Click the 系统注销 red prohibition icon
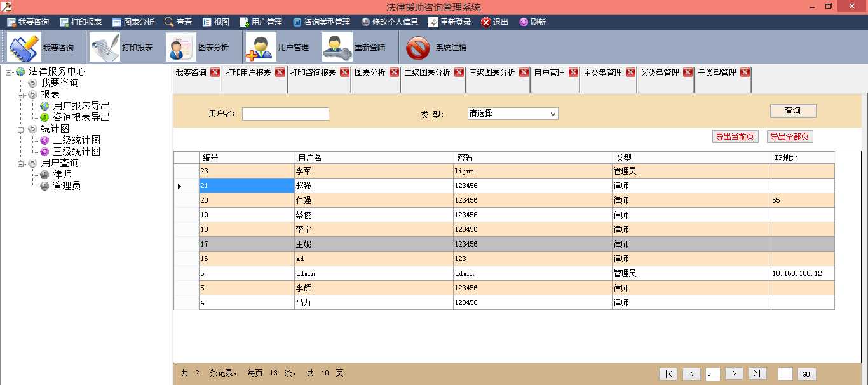 pos(418,48)
